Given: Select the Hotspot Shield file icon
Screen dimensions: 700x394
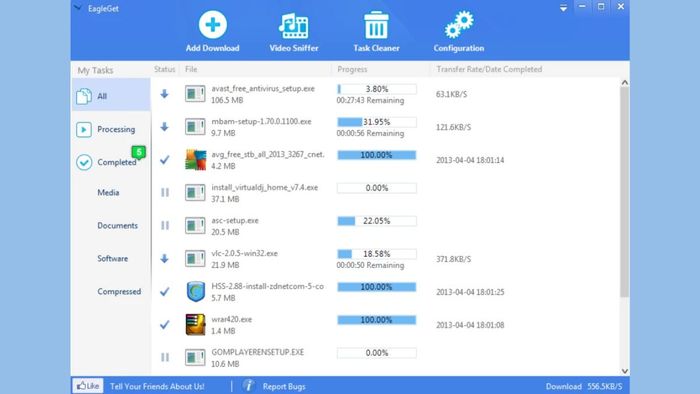Looking at the screenshot, I should coord(196,291).
